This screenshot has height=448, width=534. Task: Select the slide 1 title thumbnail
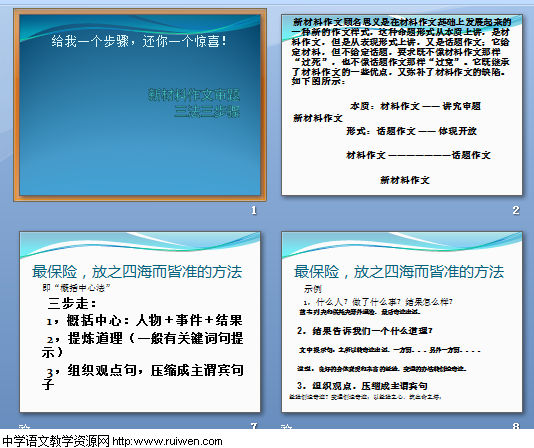(140, 105)
